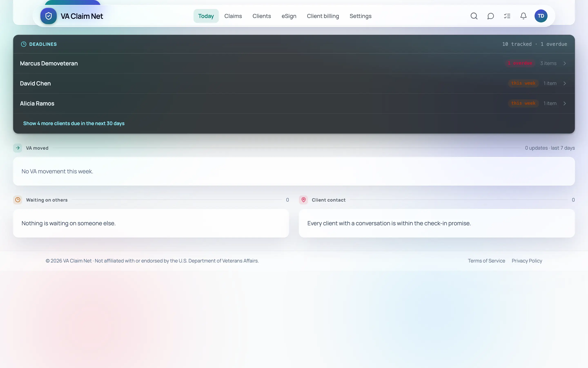Click the VA moved arrow icon

pyautogui.click(x=18, y=148)
